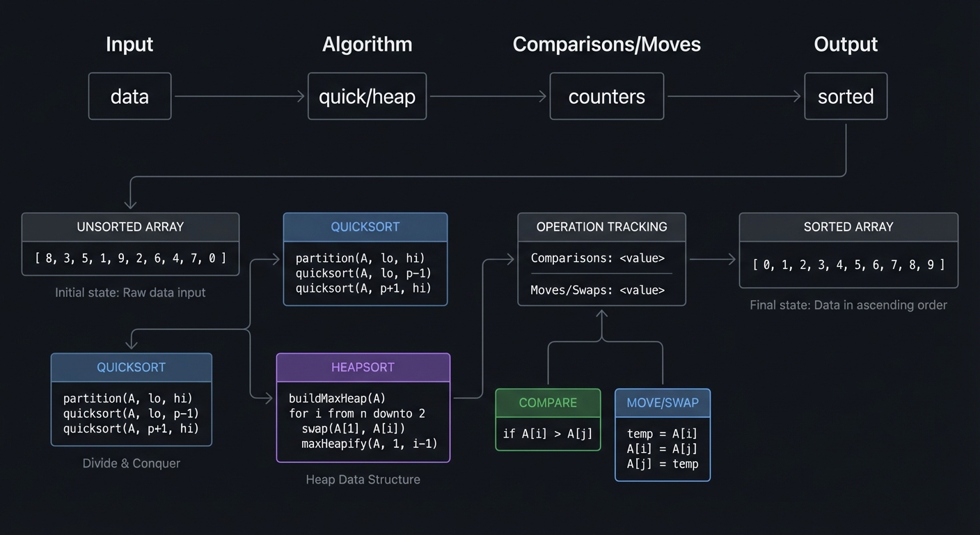Click the Comparisons value field
Image resolution: width=980 pixels, height=535 pixels.
coord(601,258)
